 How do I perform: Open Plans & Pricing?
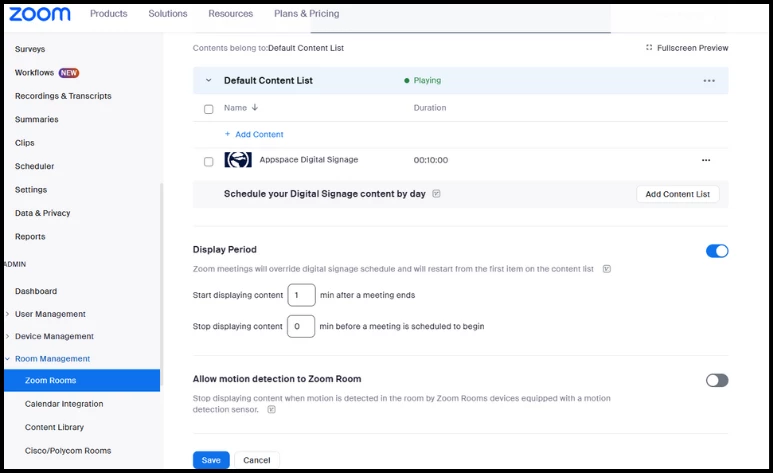coord(307,14)
